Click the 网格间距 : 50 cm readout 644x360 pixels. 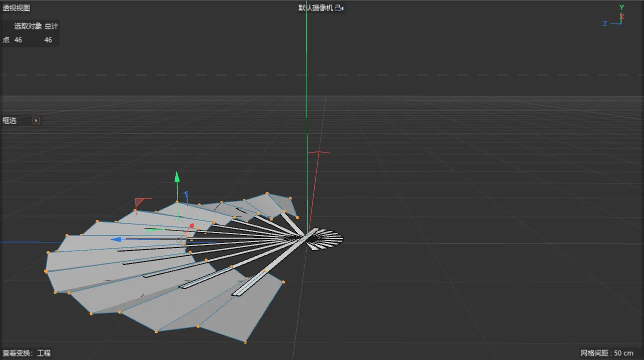[x=607, y=353]
